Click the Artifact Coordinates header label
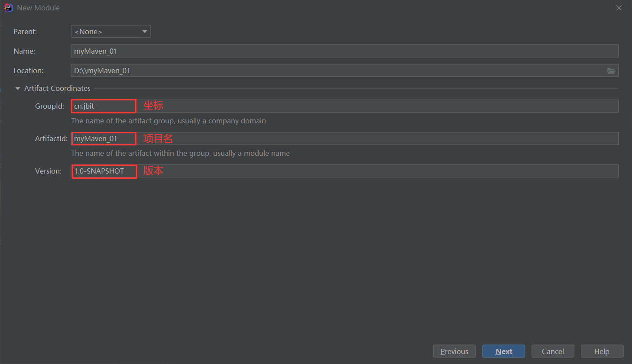 57,88
